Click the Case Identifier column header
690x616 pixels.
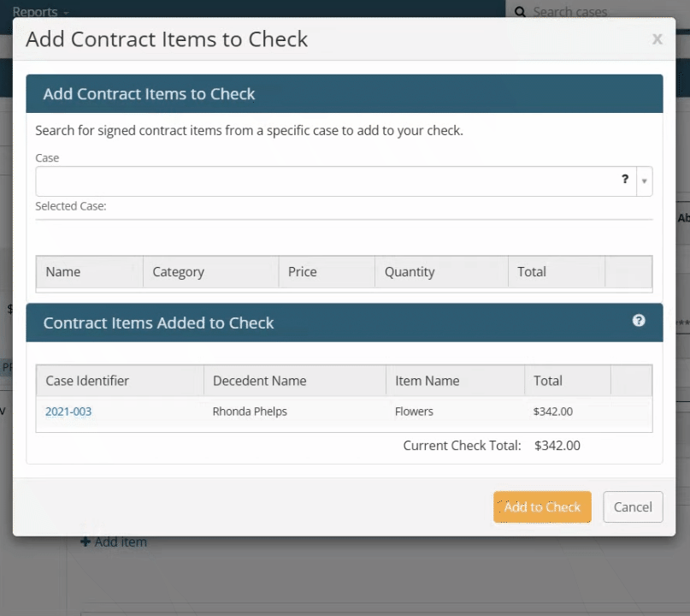point(121,381)
